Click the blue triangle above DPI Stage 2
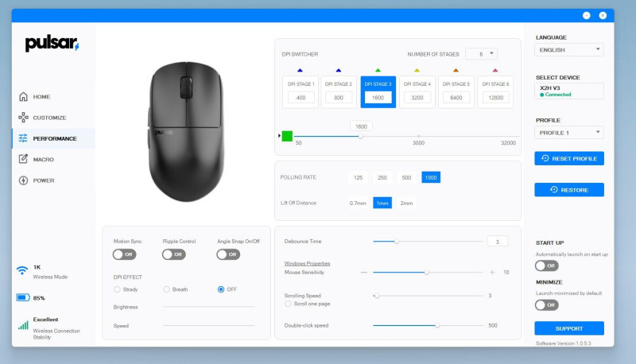Image resolution: width=636 pixels, height=364 pixels. point(339,71)
